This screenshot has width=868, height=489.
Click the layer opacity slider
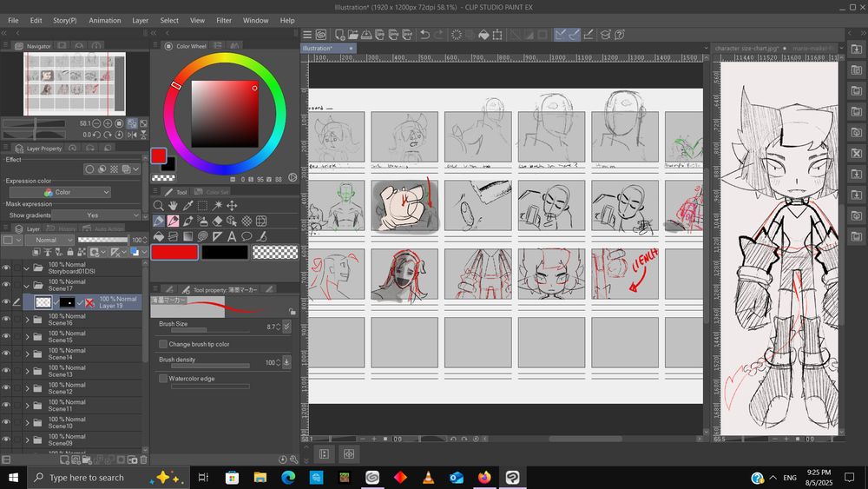pyautogui.click(x=103, y=240)
